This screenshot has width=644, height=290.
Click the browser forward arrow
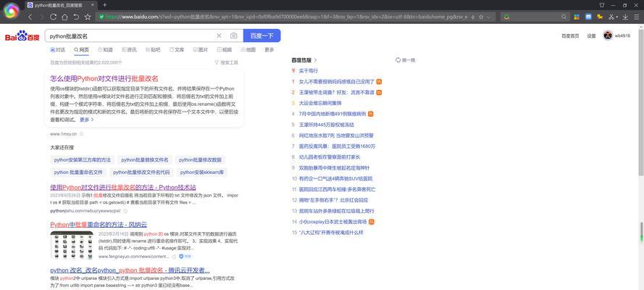point(41,17)
